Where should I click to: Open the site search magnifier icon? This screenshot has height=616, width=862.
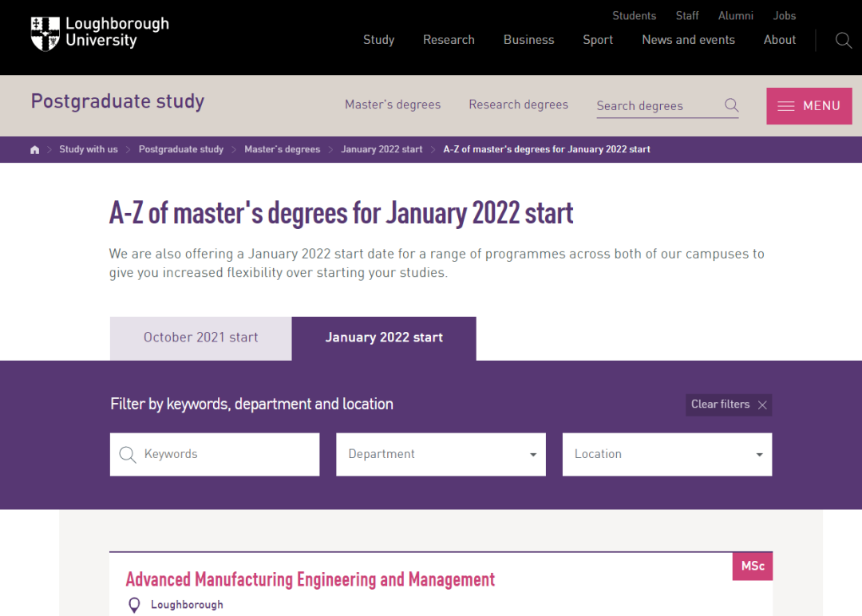click(x=844, y=40)
